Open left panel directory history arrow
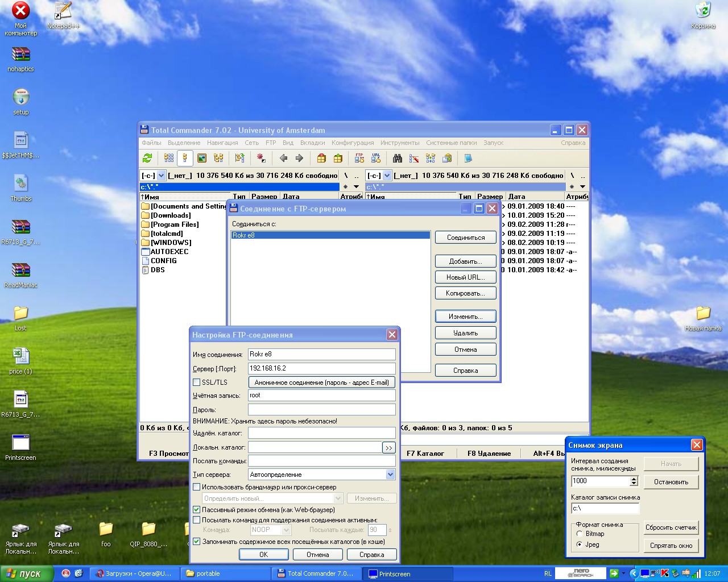This screenshot has width=728, height=582. coord(357,186)
